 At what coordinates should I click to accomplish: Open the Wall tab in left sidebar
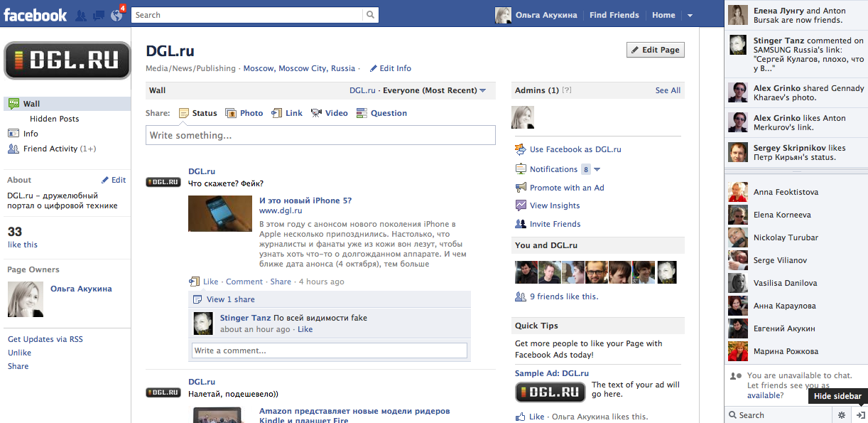(31, 104)
